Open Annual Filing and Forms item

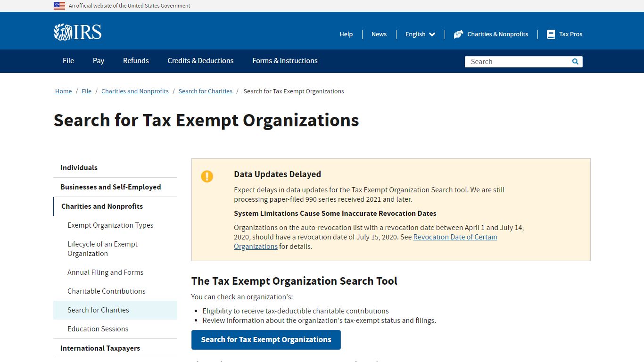click(115, 272)
